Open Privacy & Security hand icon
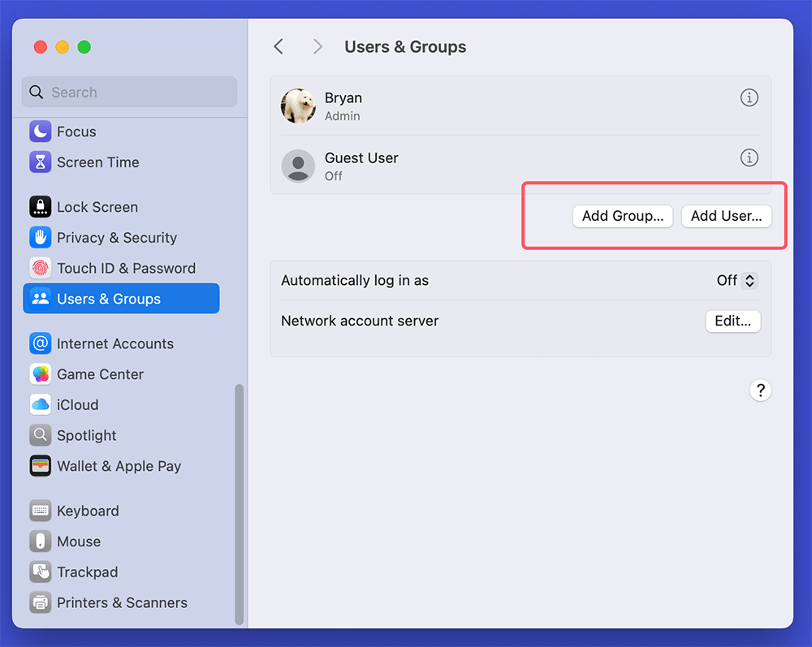This screenshot has height=647, width=812. (x=40, y=238)
